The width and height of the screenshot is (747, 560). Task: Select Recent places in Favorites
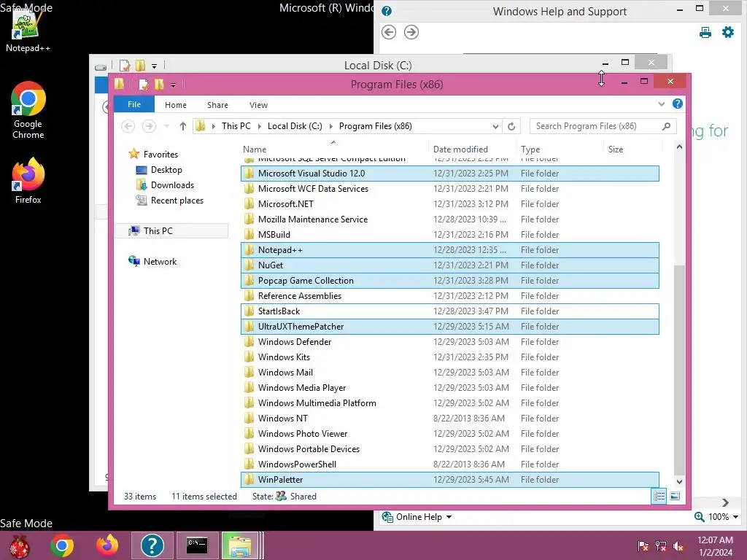pyautogui.click(x=177, y=201)
